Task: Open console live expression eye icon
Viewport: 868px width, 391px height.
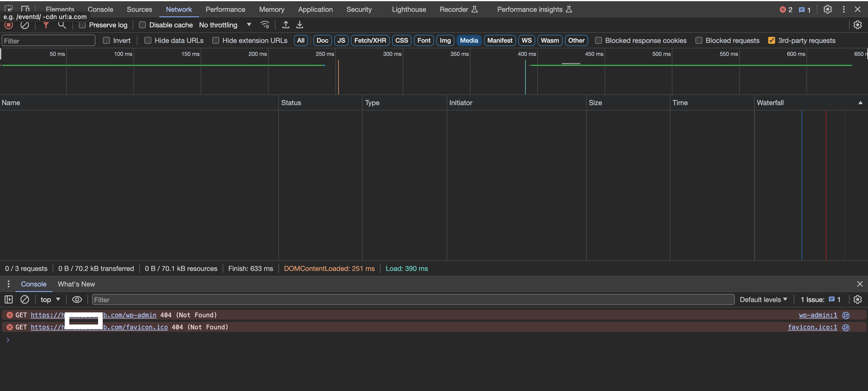Action: coord(77,299)
